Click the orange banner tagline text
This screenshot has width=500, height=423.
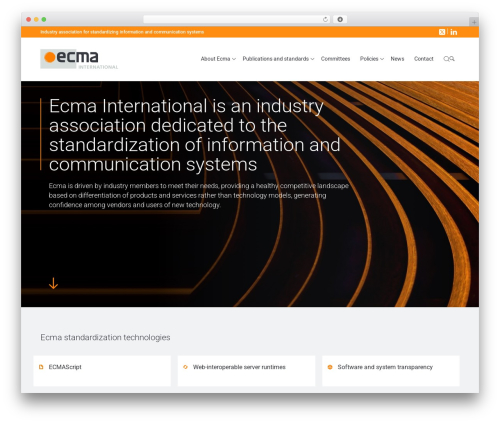click(x=122, y=32)
